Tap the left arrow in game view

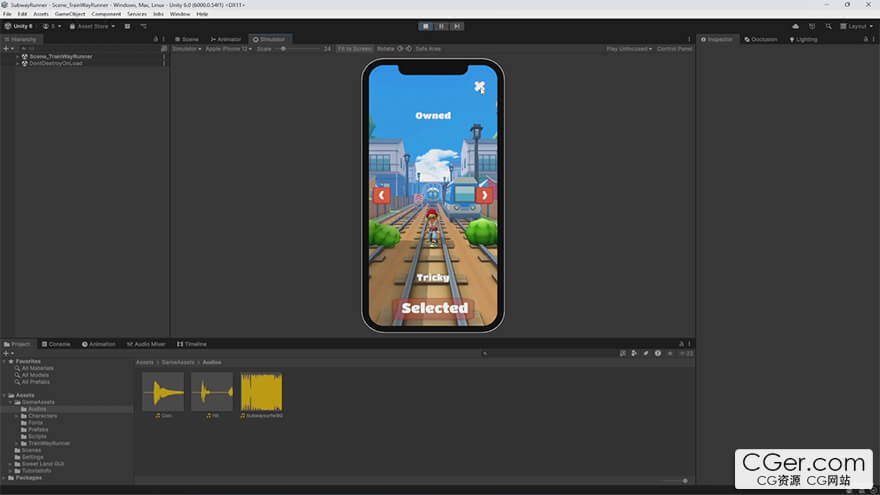click(381, 195)
